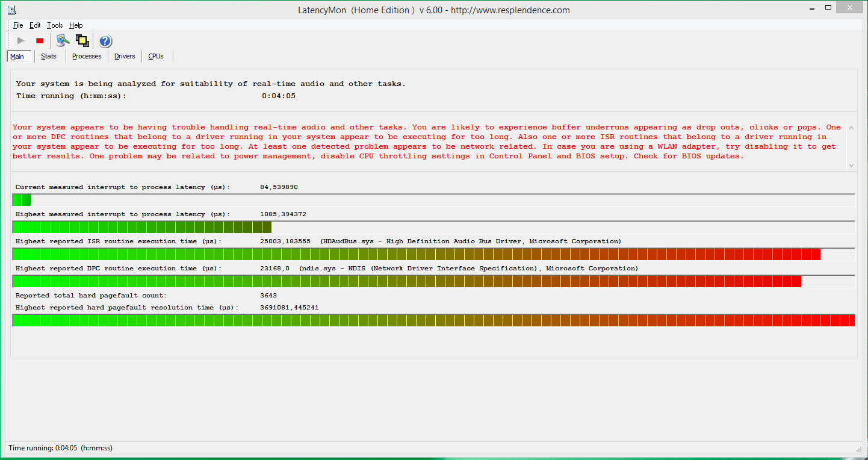Click the highest ISR routine execution time bar

[433, 254]
